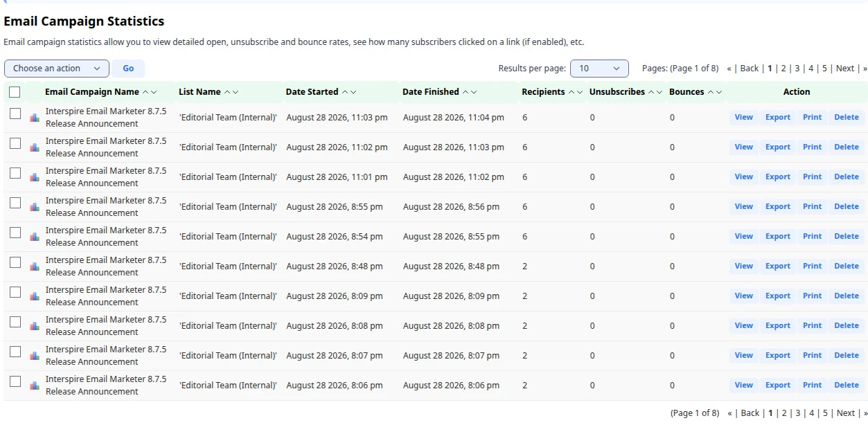Mark checkbox for campaign started 8:09 pm
This screenshot has height=434, width=868.
click(15, 292)
